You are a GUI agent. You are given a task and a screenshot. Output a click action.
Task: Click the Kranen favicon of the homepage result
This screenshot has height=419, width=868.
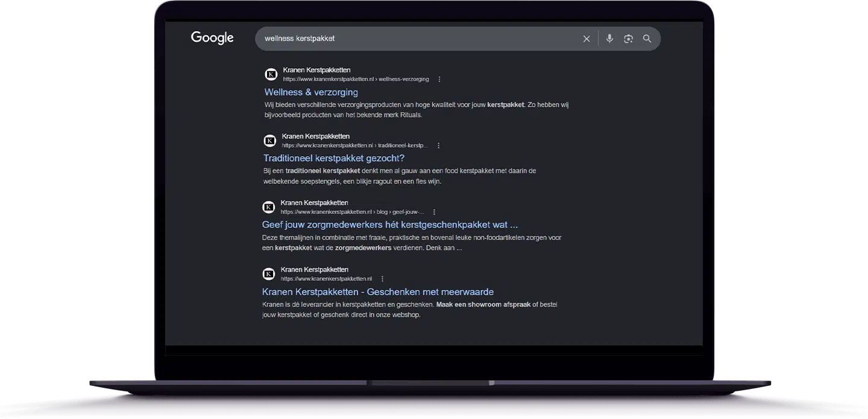click(269, 274)
